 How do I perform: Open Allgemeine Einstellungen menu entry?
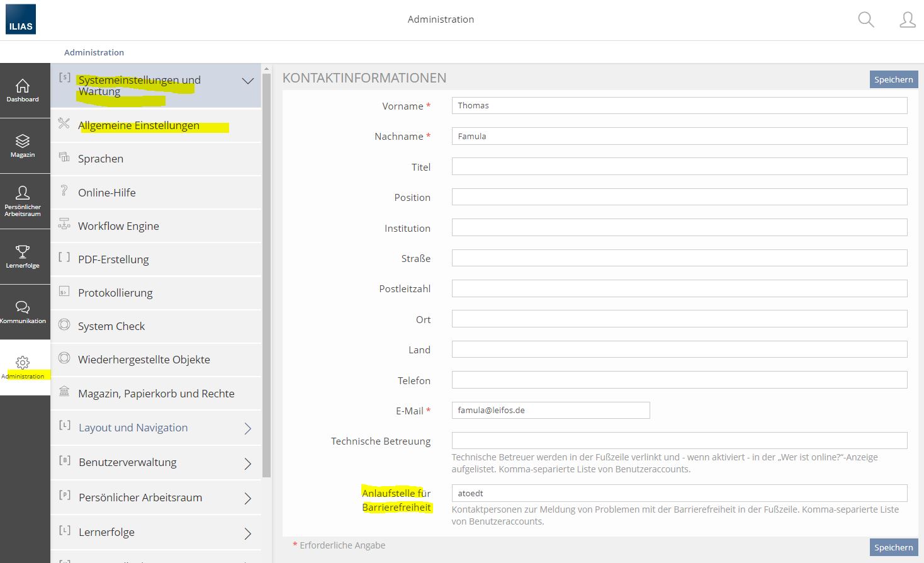[138, 125]
